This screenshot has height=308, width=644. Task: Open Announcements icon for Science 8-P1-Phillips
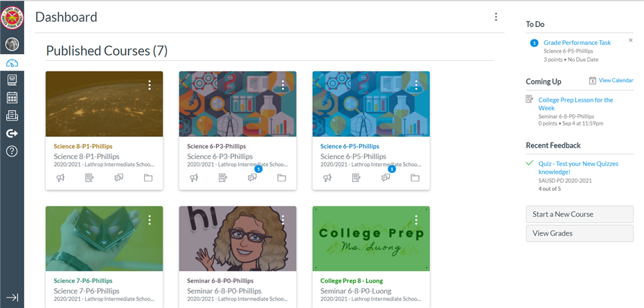click(x=60, y=178)
